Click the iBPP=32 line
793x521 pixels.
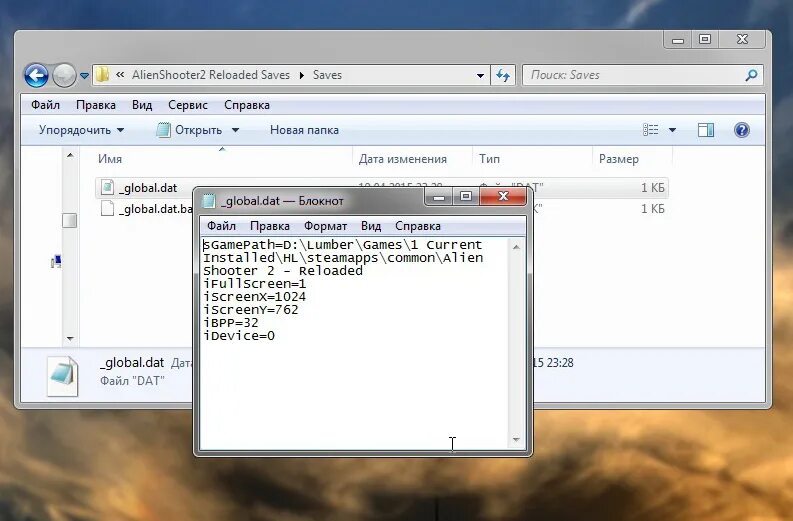point(231,323)
